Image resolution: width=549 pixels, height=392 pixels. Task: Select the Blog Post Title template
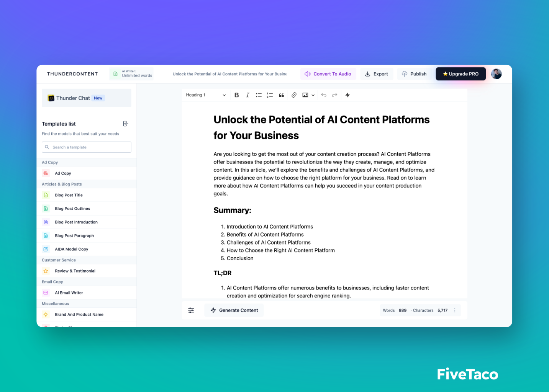[87, 195]
